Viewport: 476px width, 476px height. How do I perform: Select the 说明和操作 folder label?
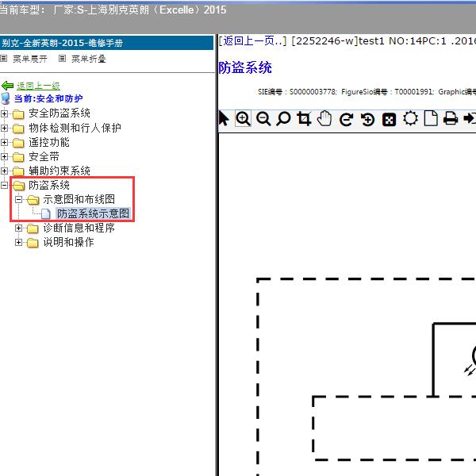(x=68, y=242)
